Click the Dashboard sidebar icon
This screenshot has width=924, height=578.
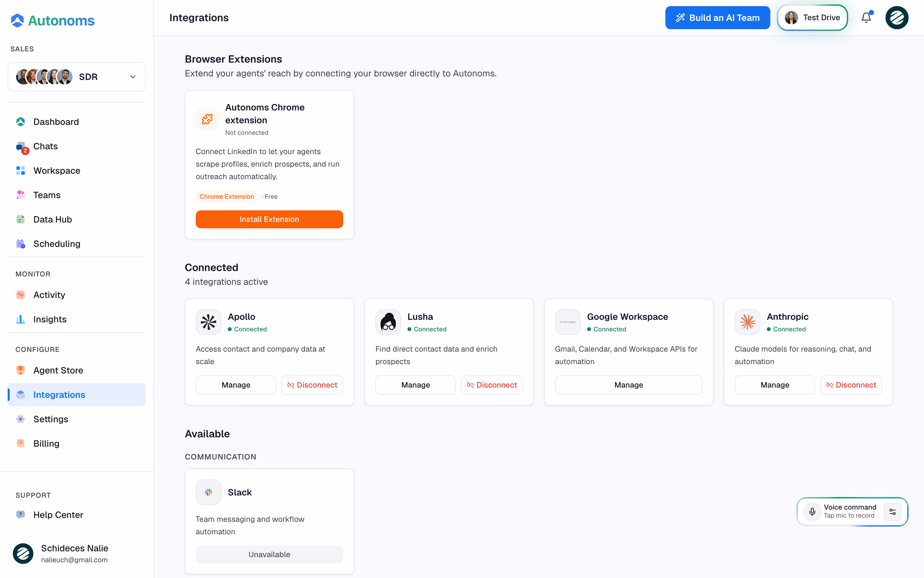pyautogui.click(x=21, y=122)
